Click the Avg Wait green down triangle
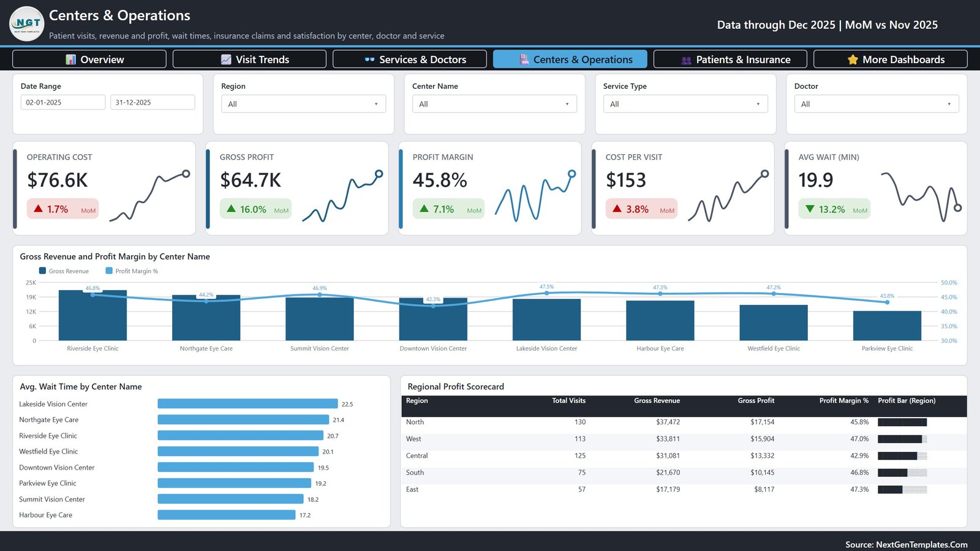 click(810, 209)
